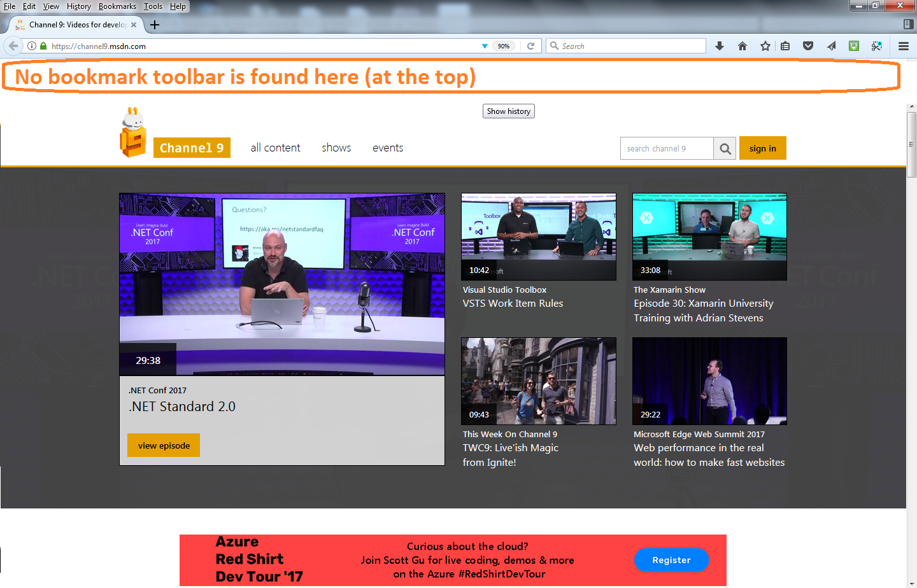The image size is (917, 588).
Task: Reset the 90% zoom level indicator
Action: pyautogui.click(x=504, y=46)
